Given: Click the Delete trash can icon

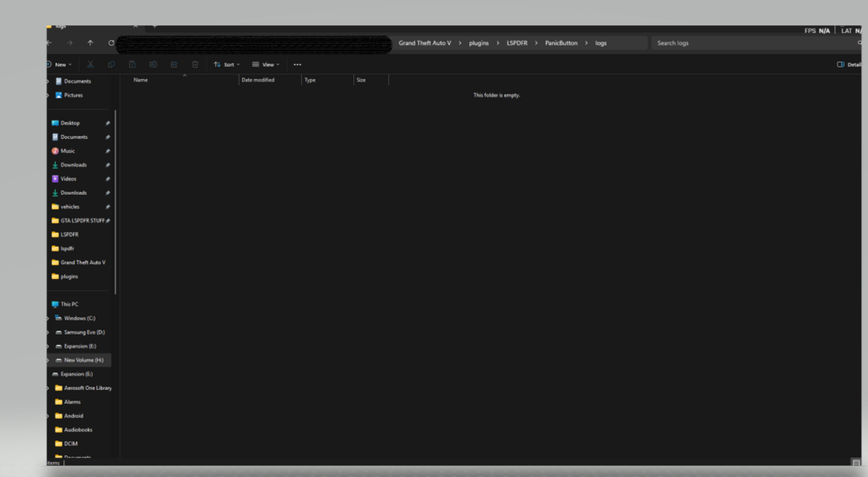Looking at the screenshot, I should (194, 64).
